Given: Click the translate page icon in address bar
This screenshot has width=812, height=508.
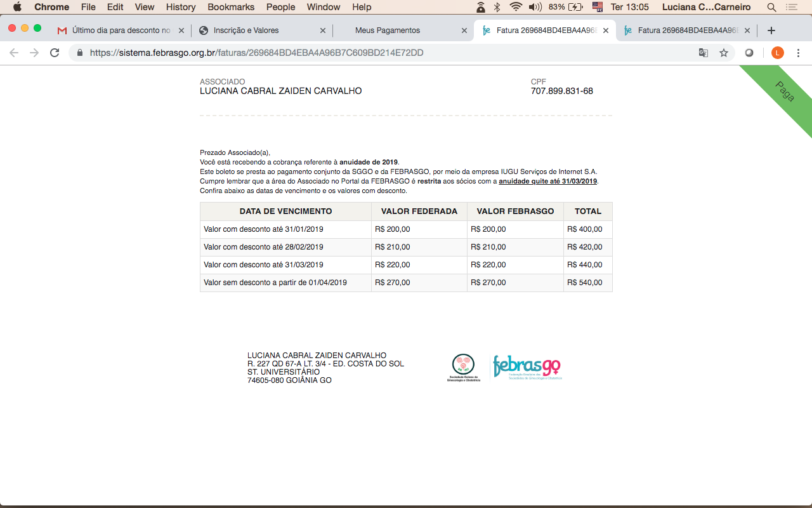Looking at the screenshot, I should point(704,53).
